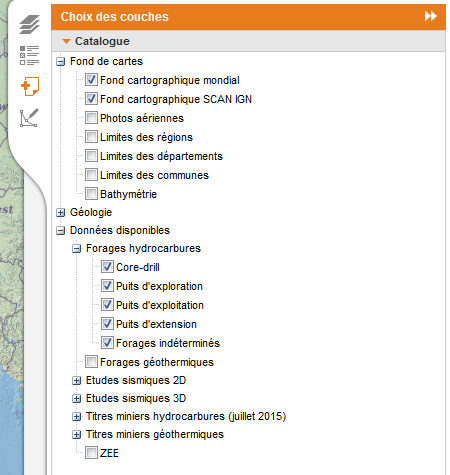
Task: Check Limites des départements
Action: [x=91, y=156]
